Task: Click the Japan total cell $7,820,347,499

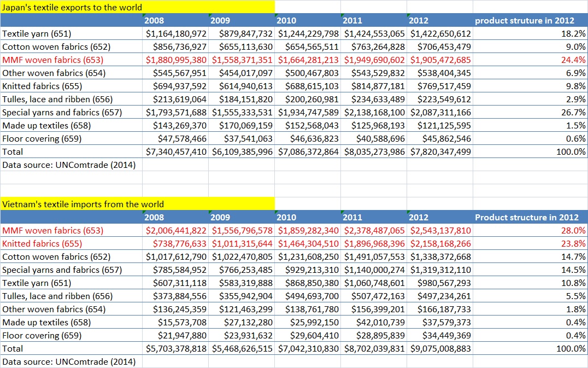Action: tap(440, 151)
